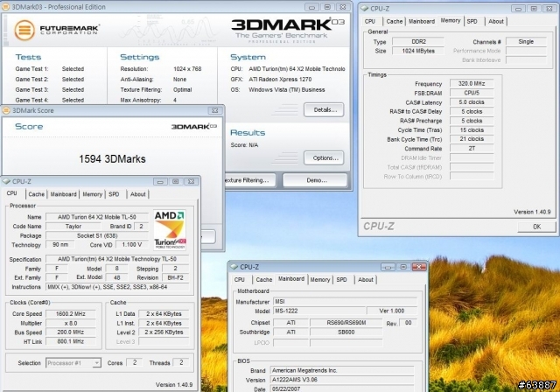Click the Demo... button in 3DMark03
This screenshot has width=560, height=392.
tap(315, 180)
